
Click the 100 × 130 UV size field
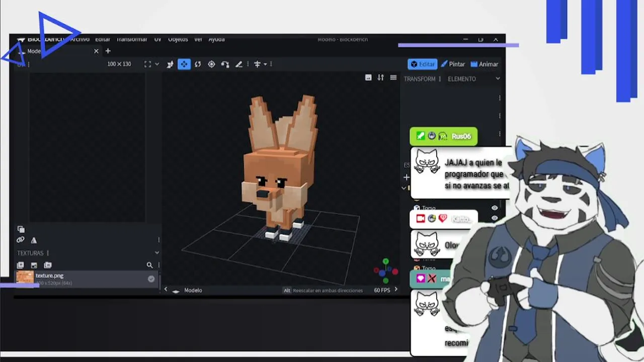tap(119, 64)
